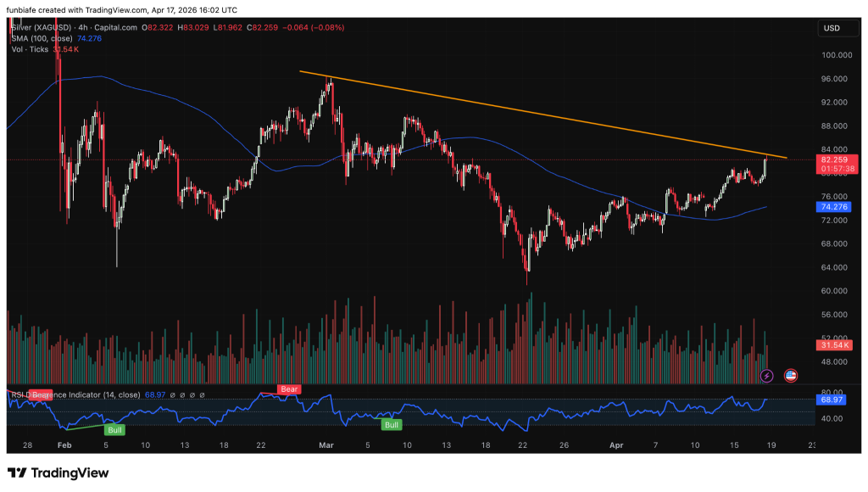
Task: Click the green Bull label near Mar 8
Action: point(391,424)
